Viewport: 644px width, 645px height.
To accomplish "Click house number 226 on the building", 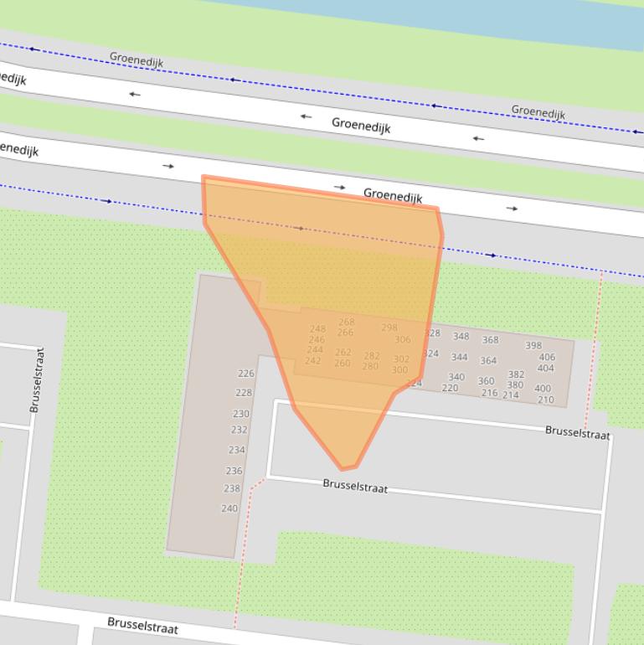I will (x=245, y=374).
